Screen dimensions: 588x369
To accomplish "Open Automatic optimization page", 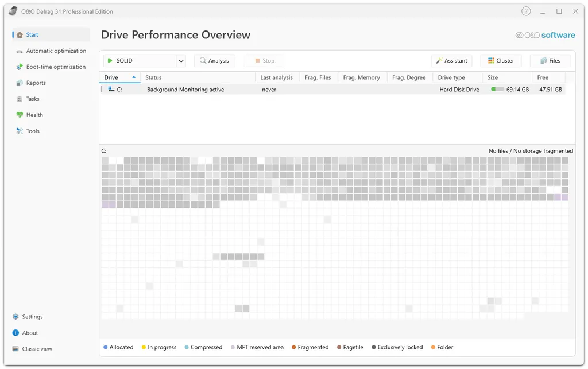I will [x=51, y=51].
